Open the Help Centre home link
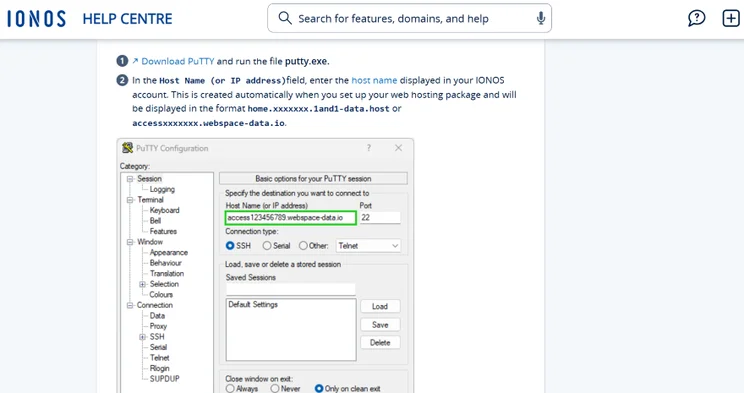Image resolution: width=744 pixels, height=393 pixels. [x=127, y=19]
